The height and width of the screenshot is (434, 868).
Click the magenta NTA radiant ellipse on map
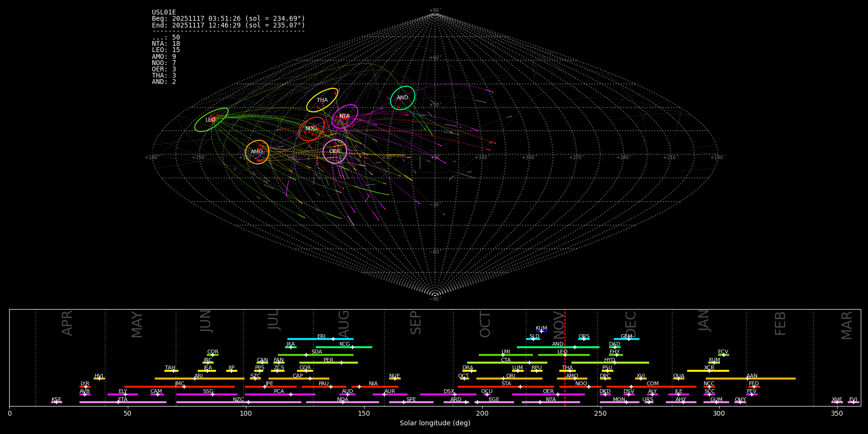344,116
